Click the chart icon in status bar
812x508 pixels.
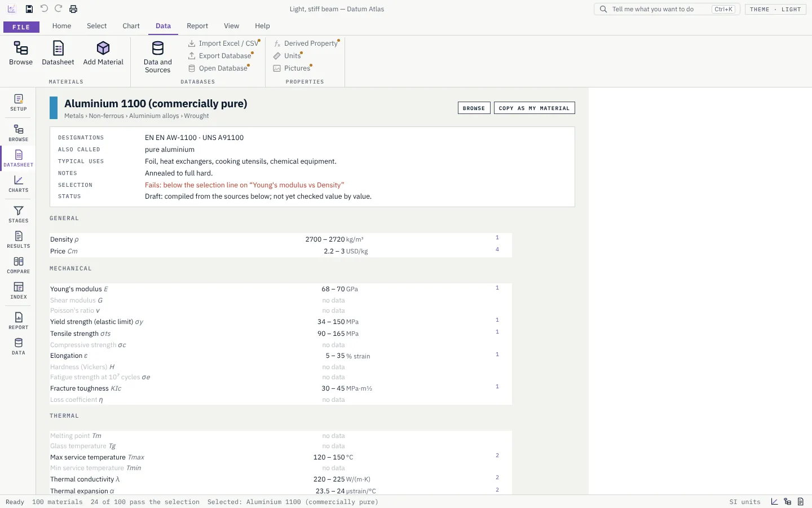point(774,502)
